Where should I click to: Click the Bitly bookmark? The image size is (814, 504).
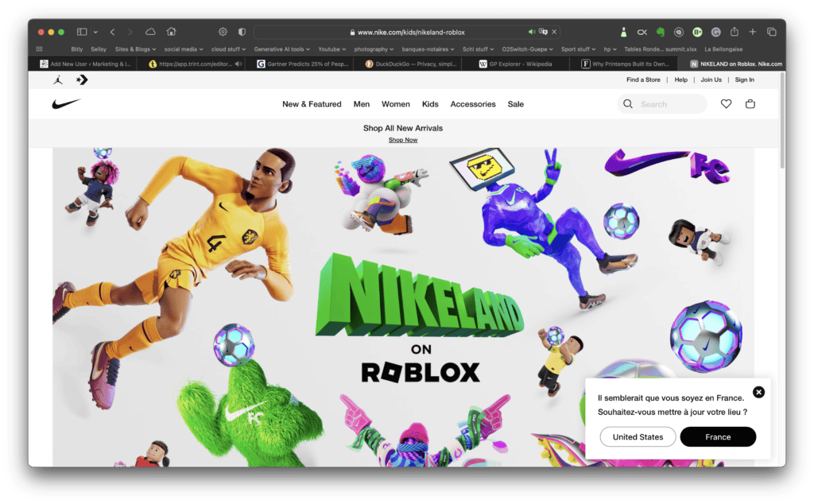coord(77,49)
